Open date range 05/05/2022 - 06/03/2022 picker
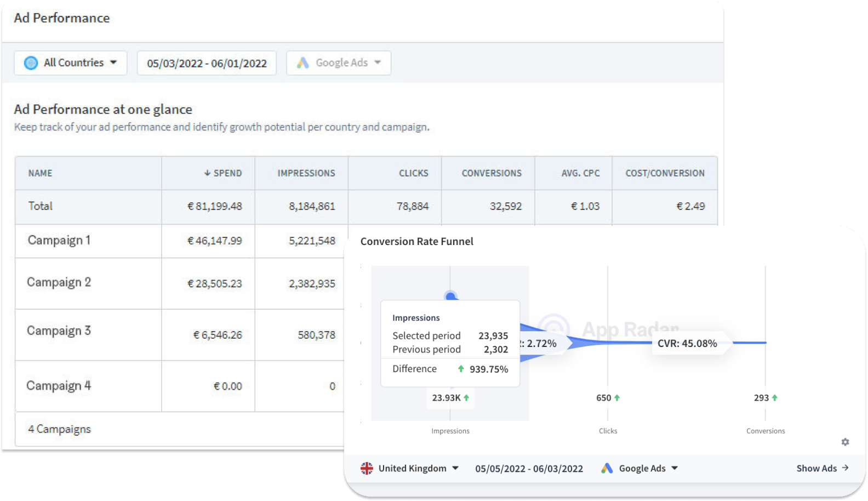Screen dimensions: 868x501 click(529, 469)
